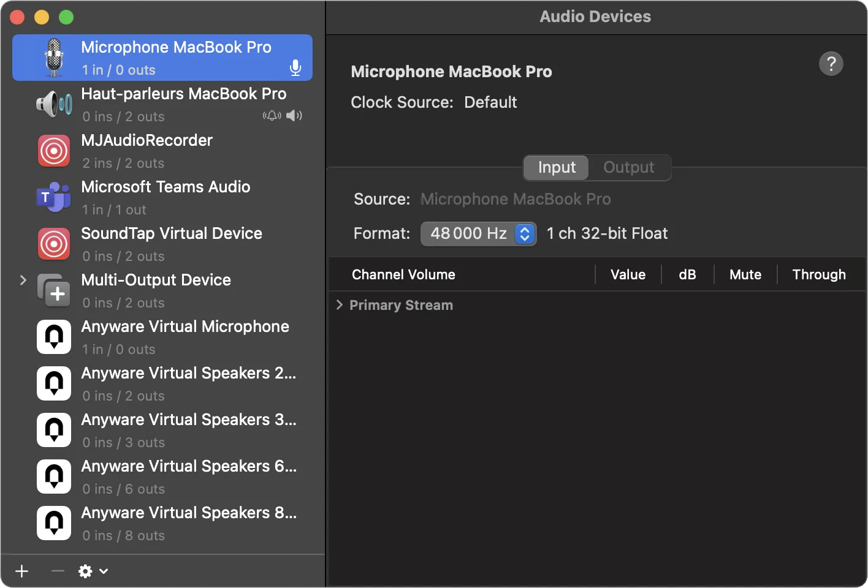Click the Microphone MacBook Pro heading in details

[x=451, y=72]
